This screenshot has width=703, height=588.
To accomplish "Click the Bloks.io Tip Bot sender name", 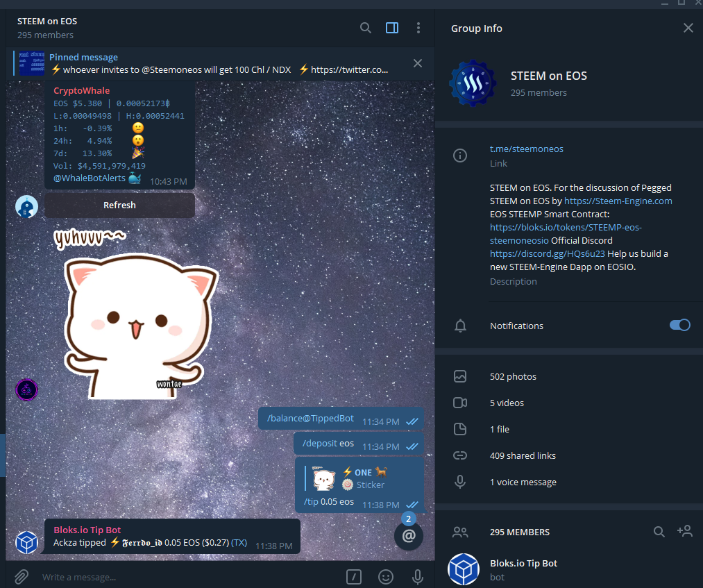I will 87,530.
